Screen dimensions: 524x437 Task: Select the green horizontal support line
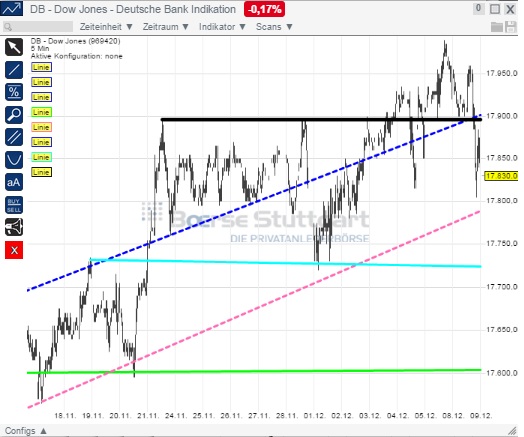254,371
